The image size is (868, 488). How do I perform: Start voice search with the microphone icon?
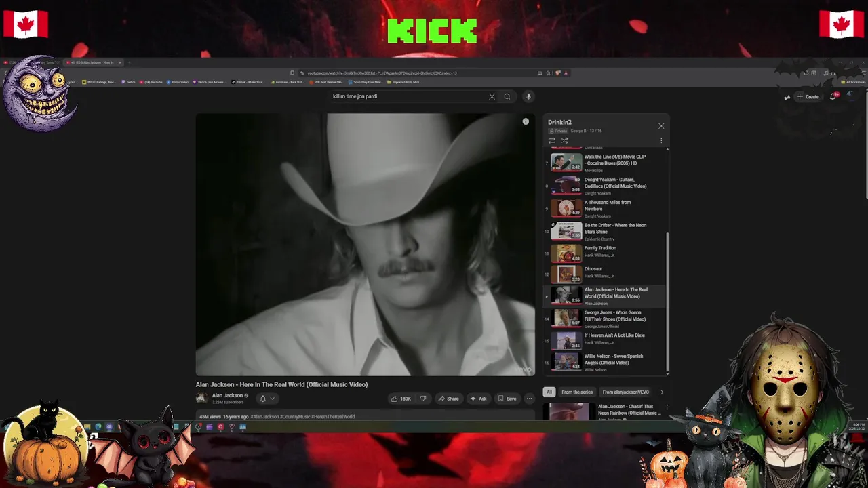[528, 96]
